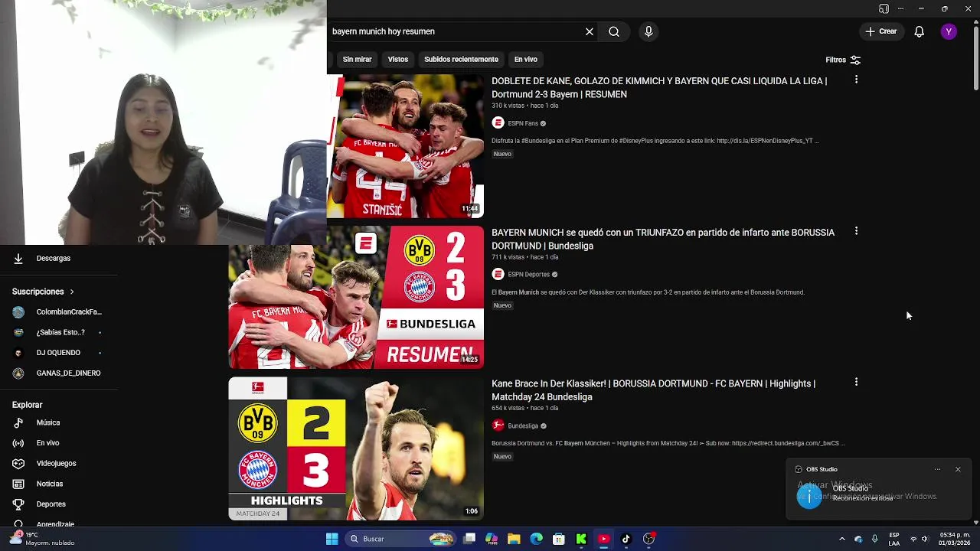Image resolution: width=980 pixels, height=551 pixels.
Task: Click the magnifier search button
Action: pos(614,31)
